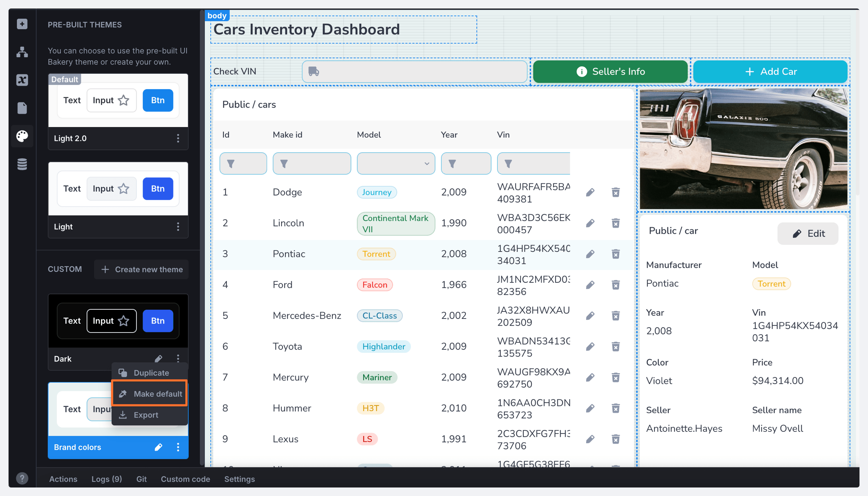Viewport: 868px width, 496px height.
Task: Click the help question mark icon
Action: (x=22, y=478)
